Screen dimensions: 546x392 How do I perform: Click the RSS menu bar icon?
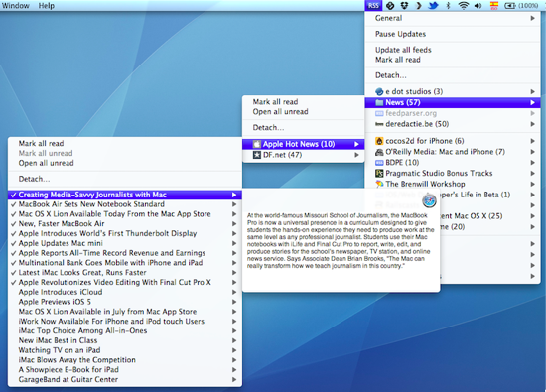[x=373, y=6]
